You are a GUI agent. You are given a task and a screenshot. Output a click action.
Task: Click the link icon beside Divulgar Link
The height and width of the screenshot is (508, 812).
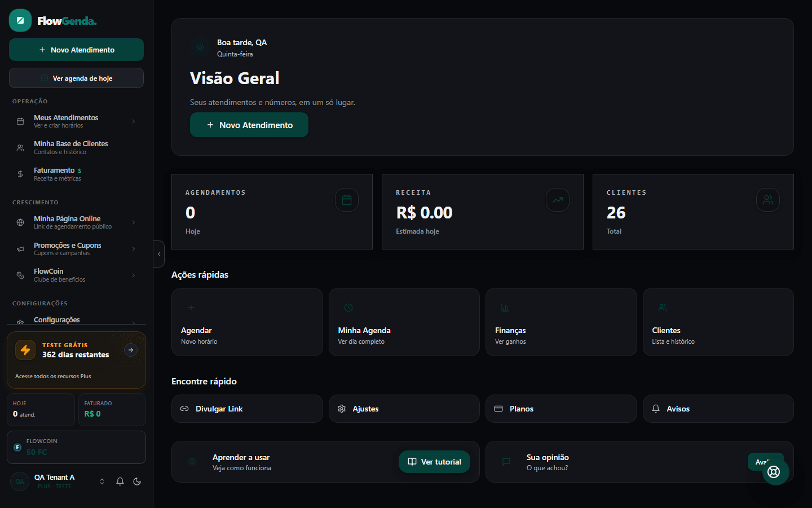[x=184, y=409]
